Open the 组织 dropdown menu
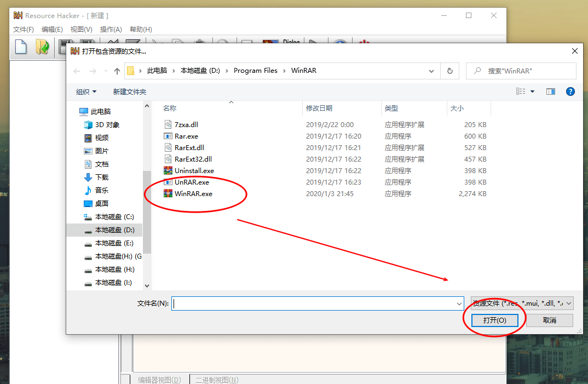The width and height of the screenshot is (588, 384). pos(87,92)
